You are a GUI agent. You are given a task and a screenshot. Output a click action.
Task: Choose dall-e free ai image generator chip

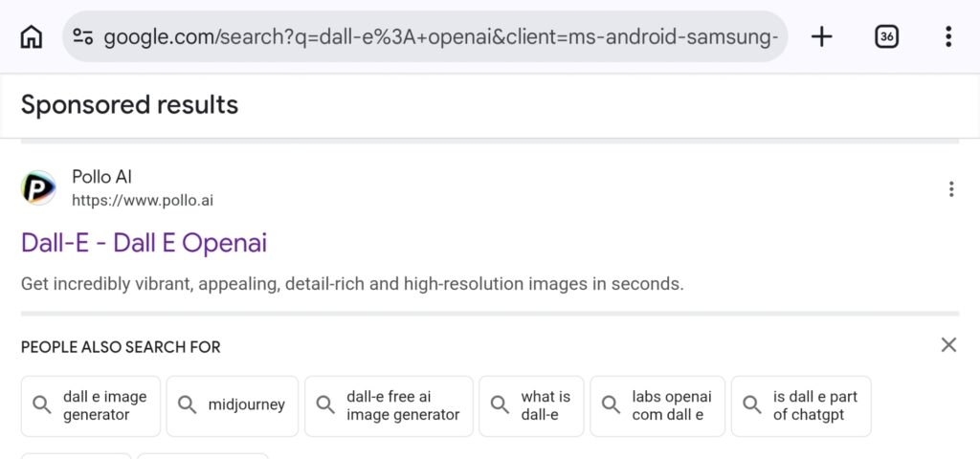coord(389,405)
